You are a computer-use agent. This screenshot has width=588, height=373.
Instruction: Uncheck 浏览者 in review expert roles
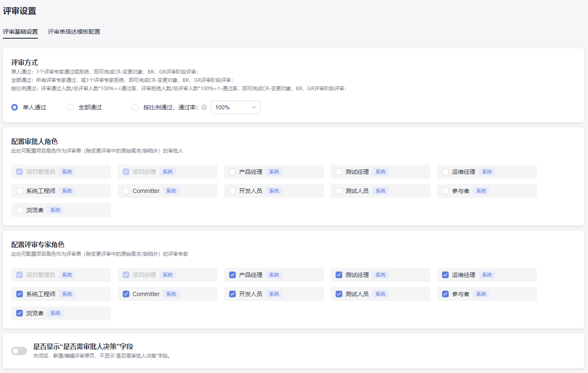tap(20, 313)
